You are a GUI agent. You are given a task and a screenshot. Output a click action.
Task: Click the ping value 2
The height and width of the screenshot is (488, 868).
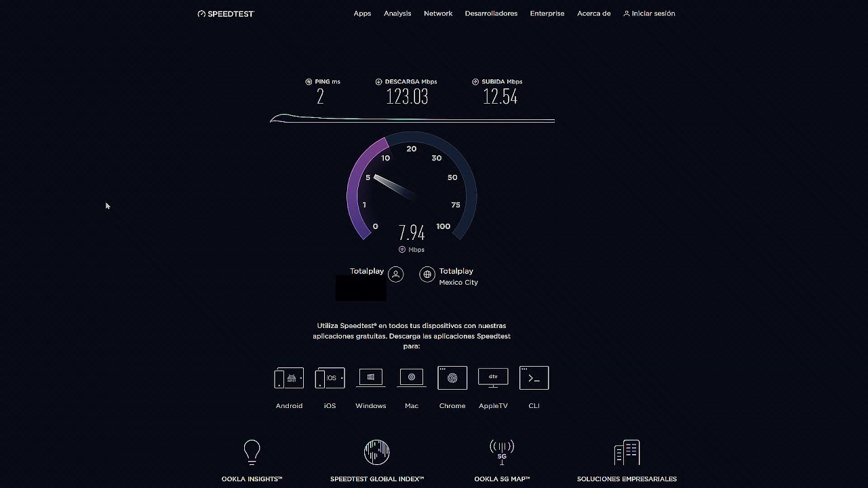[x=320, y=97]
